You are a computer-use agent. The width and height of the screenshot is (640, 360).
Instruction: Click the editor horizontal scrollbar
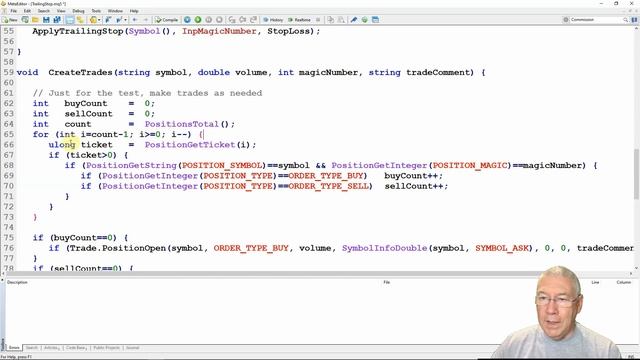[x=317, y=273]
